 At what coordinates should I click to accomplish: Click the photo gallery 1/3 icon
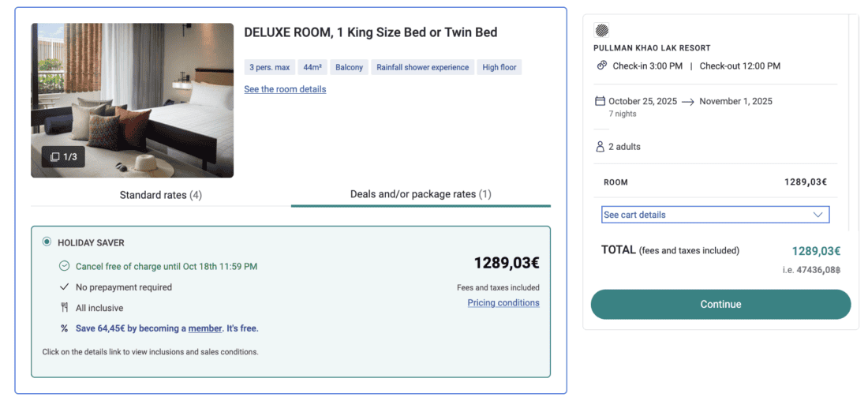[55, 157]
